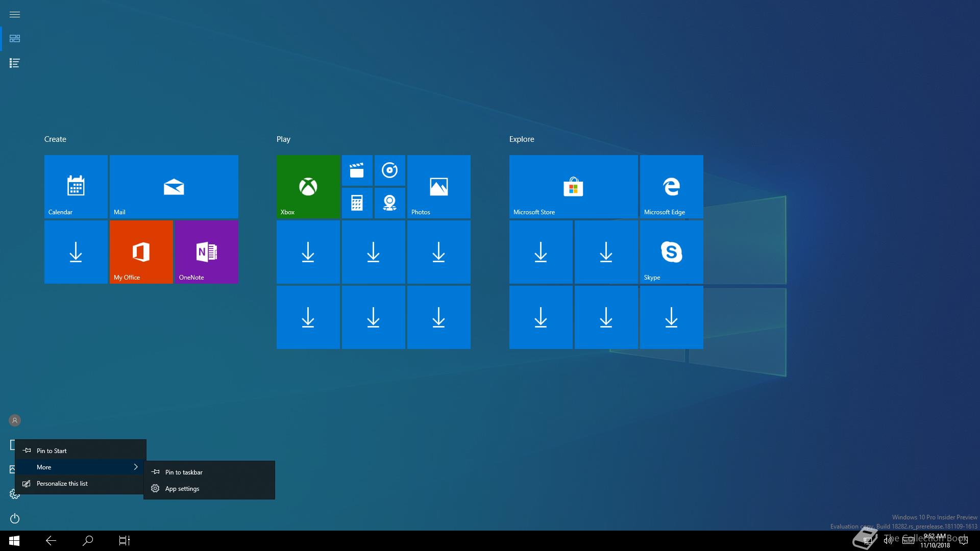Open the clock showing 9:52 AM
Screen dimensions: 980x551
pyautogui.click(x=935, y=541)
